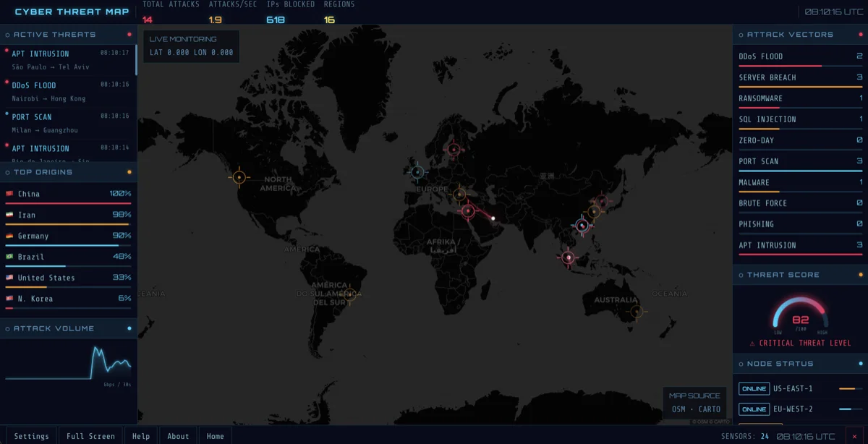
Task: Open Settings from the bottom bar
Action: (32, 436)
